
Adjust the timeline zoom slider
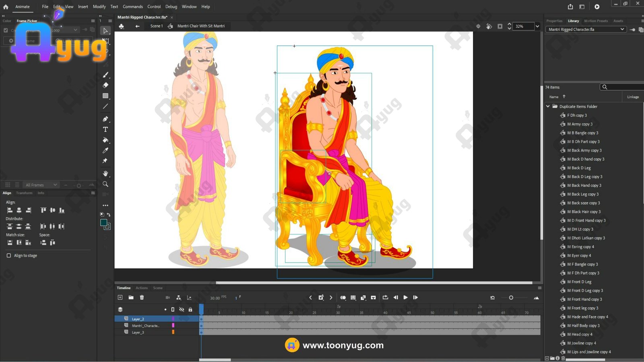[511, 298]
